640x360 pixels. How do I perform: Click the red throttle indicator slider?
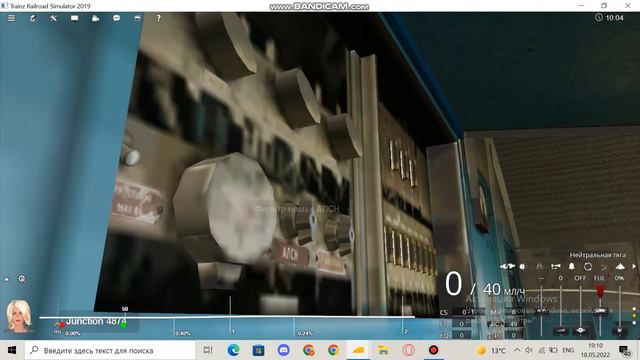coord(600,292)
